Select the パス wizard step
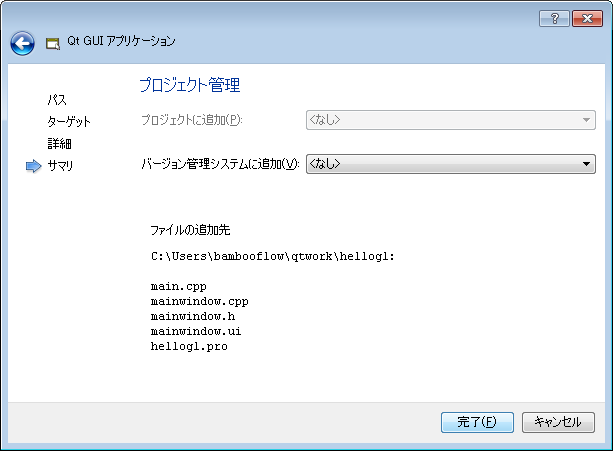This screenshot has width=613, height=451. click(x=57, y=100)
